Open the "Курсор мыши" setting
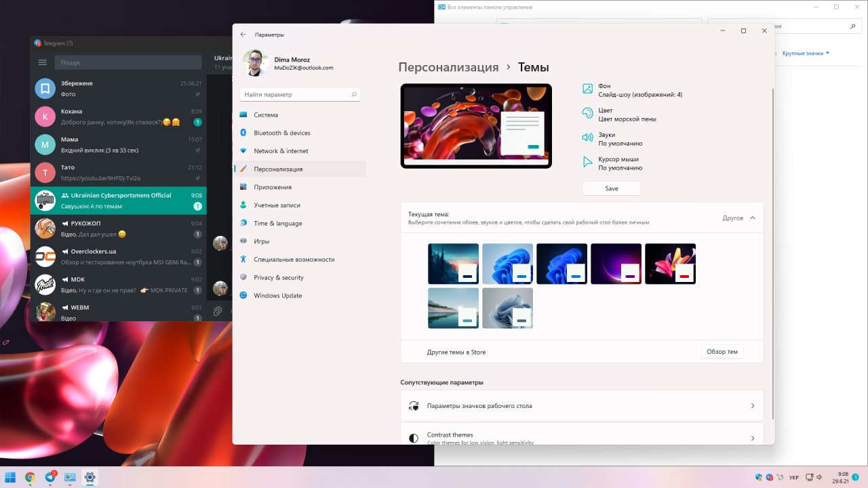 click(612, 163)
